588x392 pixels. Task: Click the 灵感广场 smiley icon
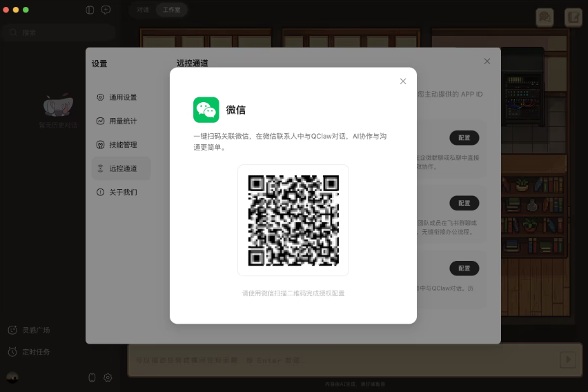pyautogui.click(x=12, y=330)
